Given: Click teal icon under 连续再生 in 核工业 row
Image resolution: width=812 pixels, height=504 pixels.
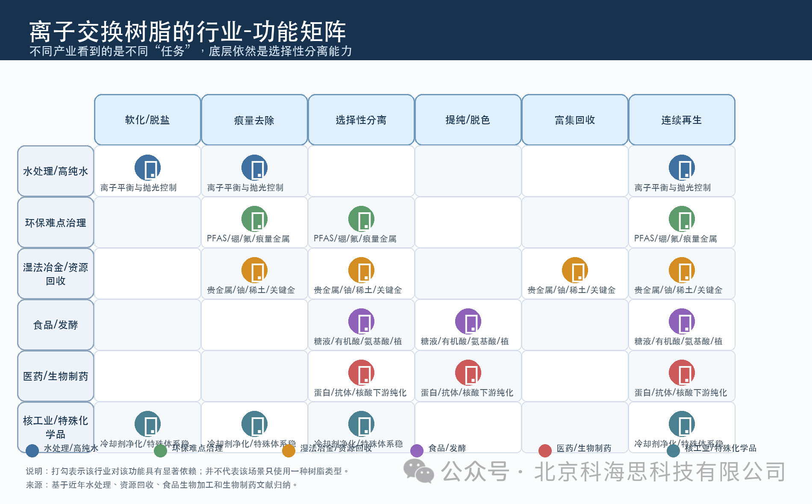Looking at the screenshot, I should point(682,424).
